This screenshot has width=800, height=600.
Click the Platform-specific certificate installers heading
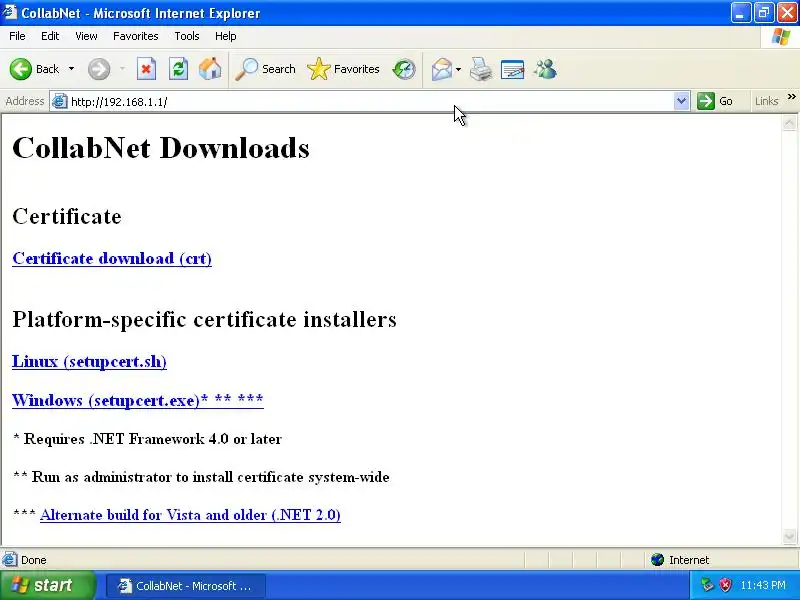click(x=204, y=319)
